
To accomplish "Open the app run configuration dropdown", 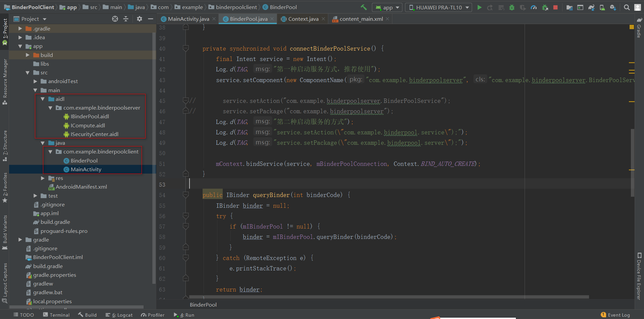I will click(x=387, y=7).
